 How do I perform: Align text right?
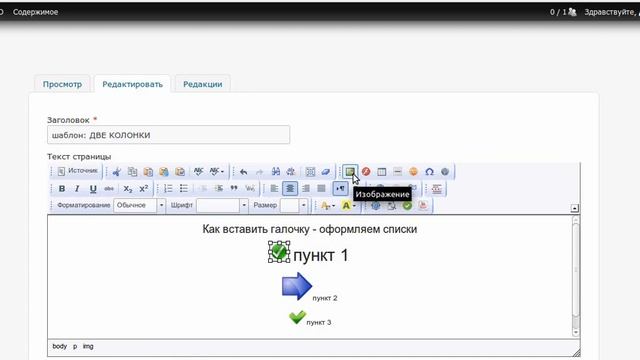click(x=306, y=189)
